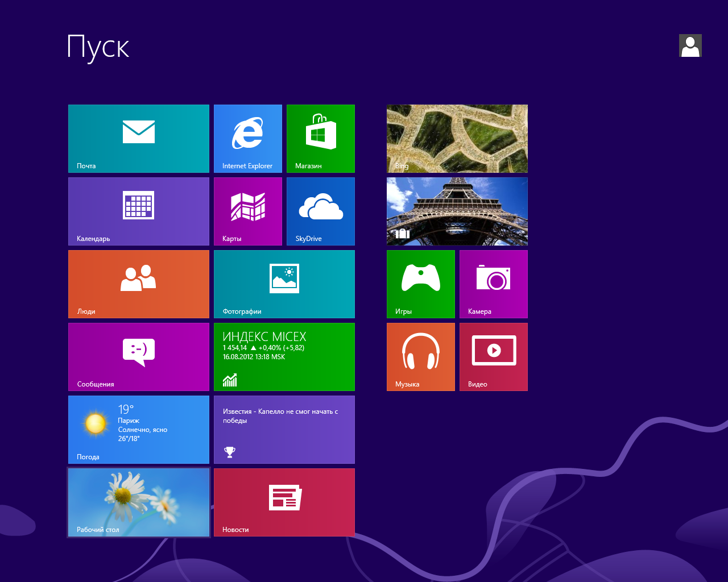
Task: Open the Карты maps tile
Action: tap(248, 211)
